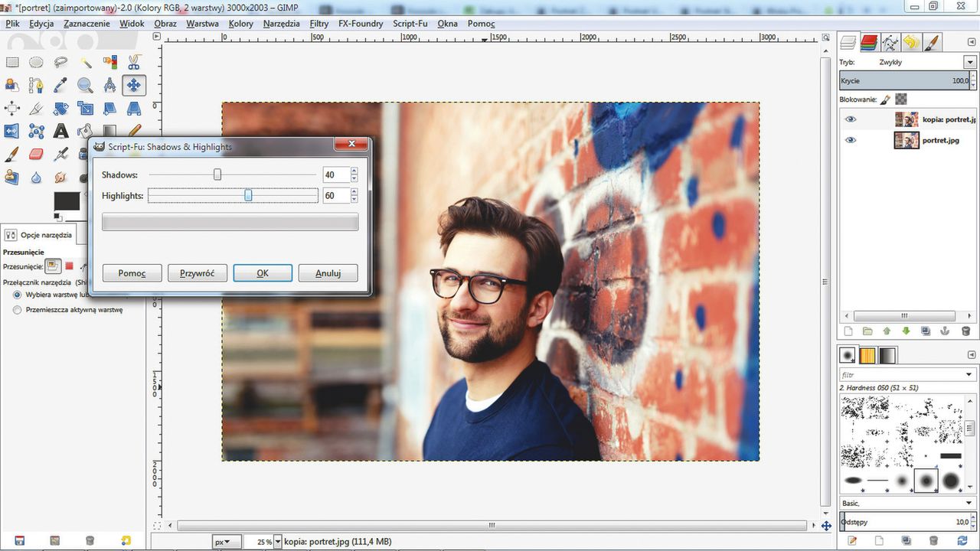Image resolution: width=980 pixels, height=551 pixels.
Task: Hide the 'kopia: portret.jpg' layer
Action: (850, 119)
